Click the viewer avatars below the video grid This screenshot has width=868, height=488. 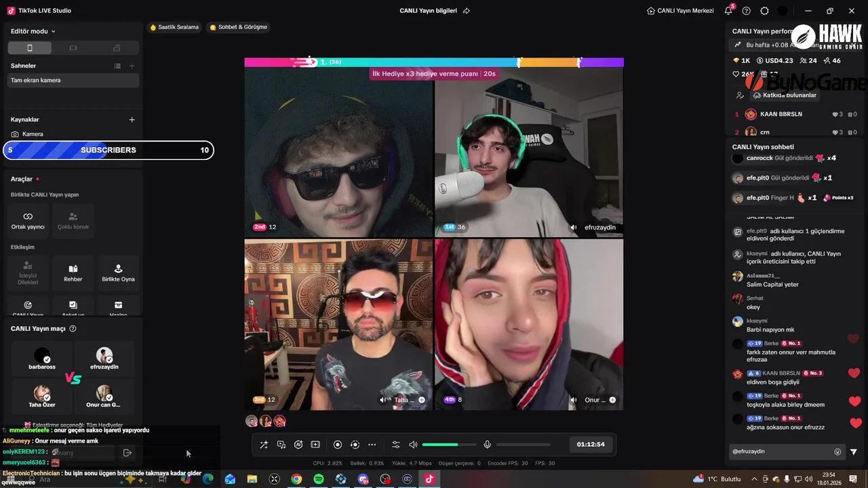[266, 421]
